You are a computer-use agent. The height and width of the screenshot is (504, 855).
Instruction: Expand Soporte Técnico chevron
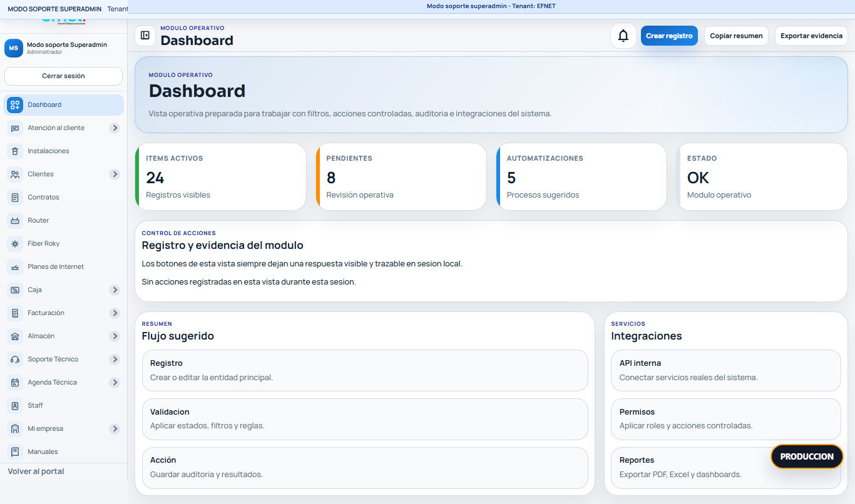point(115,359)
